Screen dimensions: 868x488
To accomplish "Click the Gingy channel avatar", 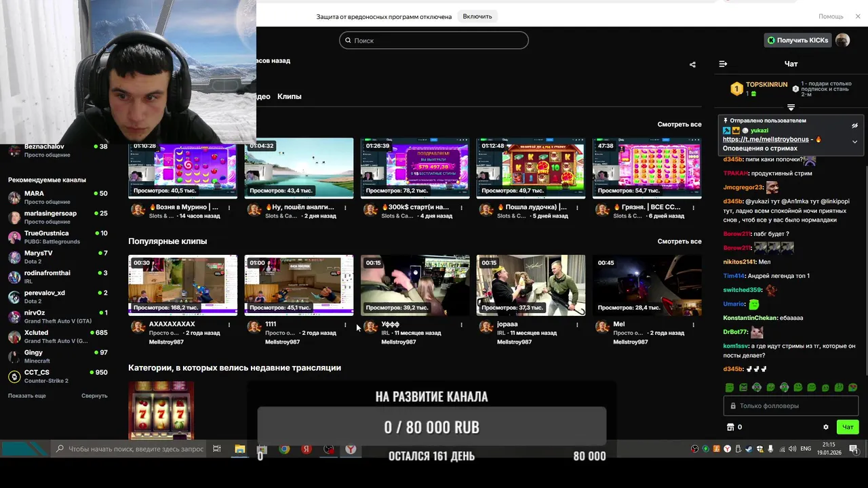I will pyautogui.click(x=14, y=357).
